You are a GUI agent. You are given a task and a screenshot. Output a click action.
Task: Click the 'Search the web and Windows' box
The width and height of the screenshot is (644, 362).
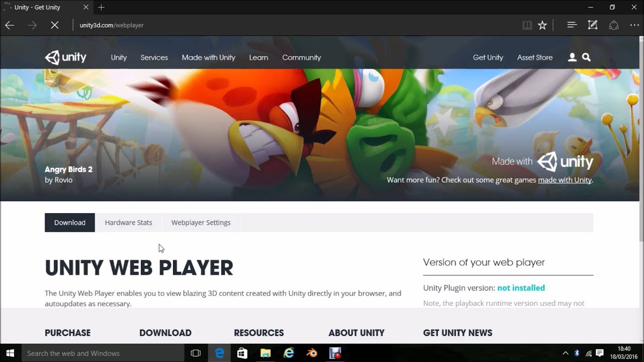point(103,353)
